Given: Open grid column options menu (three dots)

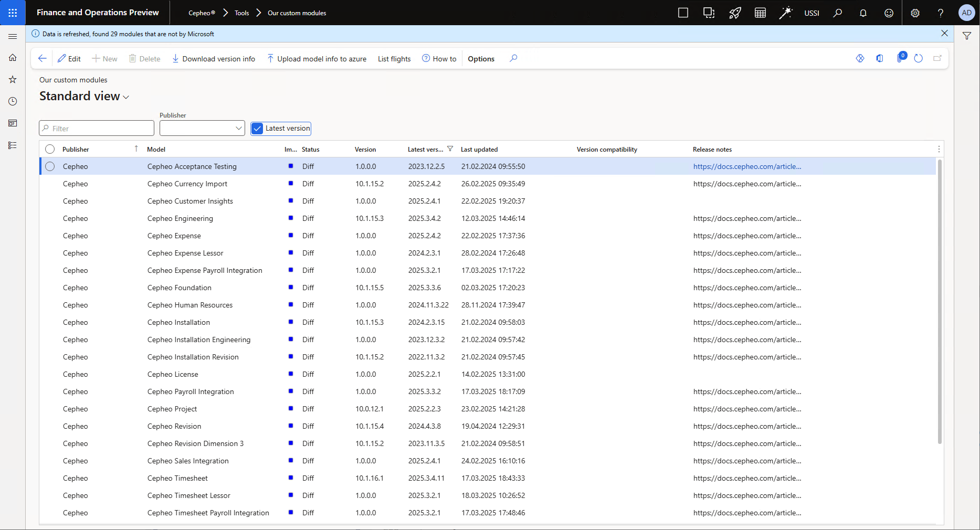Looking at the screenshot, I should [x=939, y=150].
